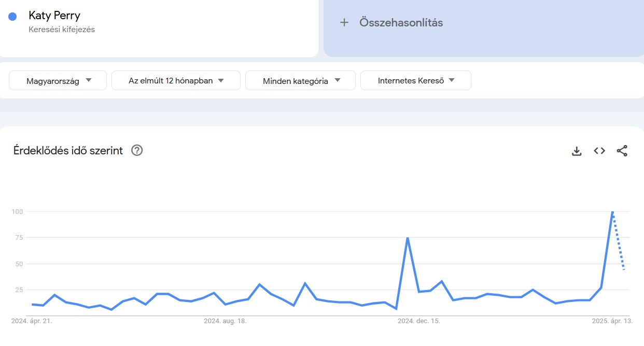The image size is (644, 346).
Task: Download the interest over time chart data
Action: [577, 151]
